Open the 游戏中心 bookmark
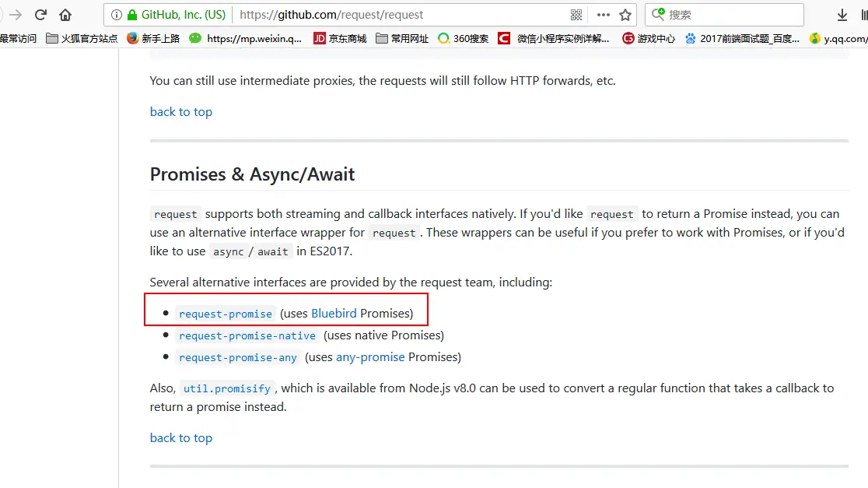The image size is (868, 488). [x=649, y=38]
